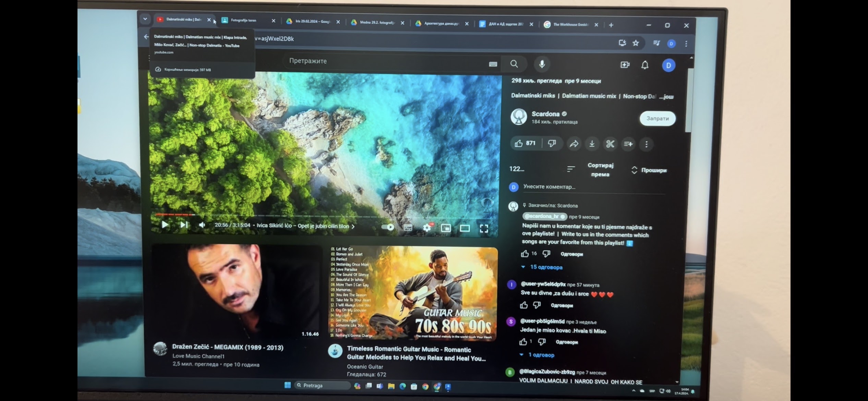
Task: Click the Scardona channel name
Action: 545,114
